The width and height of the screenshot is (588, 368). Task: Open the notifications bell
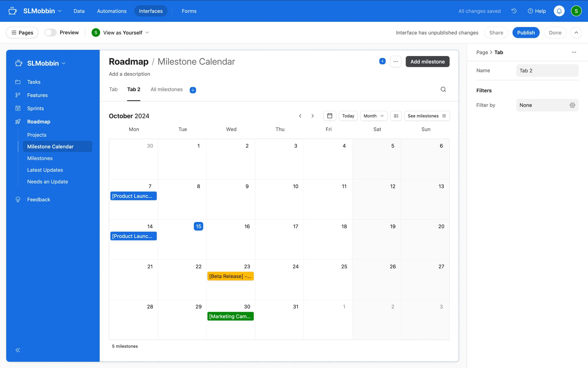click(559, 11)
